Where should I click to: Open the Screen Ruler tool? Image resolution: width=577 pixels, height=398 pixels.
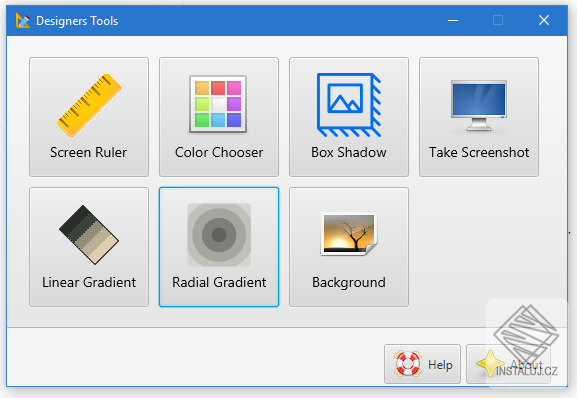[89, 117]
